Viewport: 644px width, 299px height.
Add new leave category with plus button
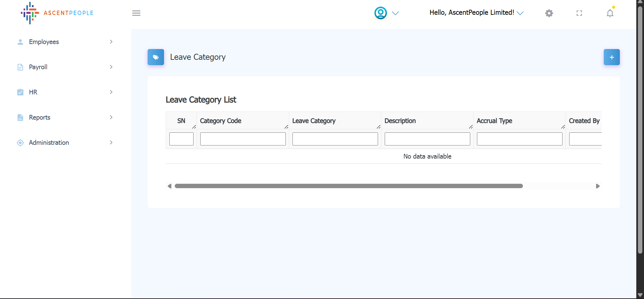coord(611,57)
